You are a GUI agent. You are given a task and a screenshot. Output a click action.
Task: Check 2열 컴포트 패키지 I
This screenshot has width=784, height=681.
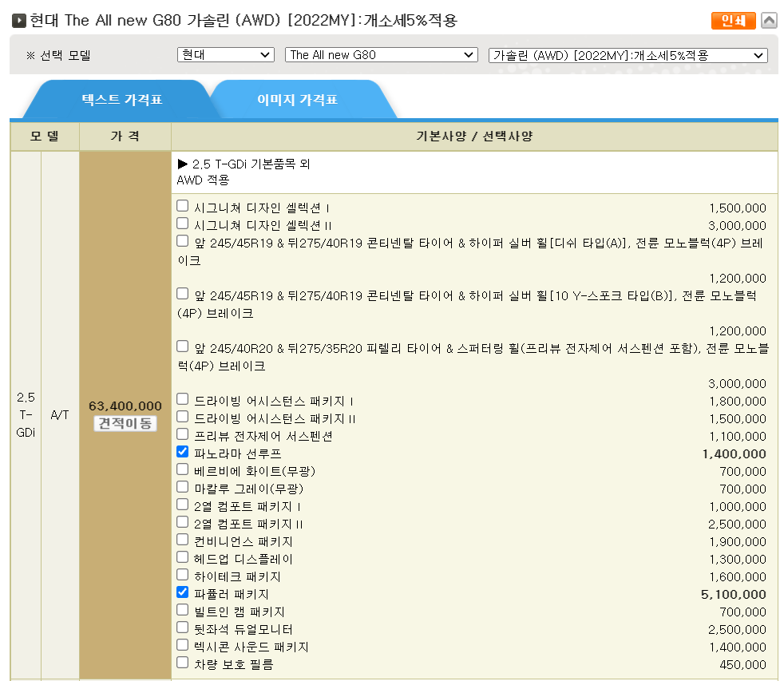183,505
